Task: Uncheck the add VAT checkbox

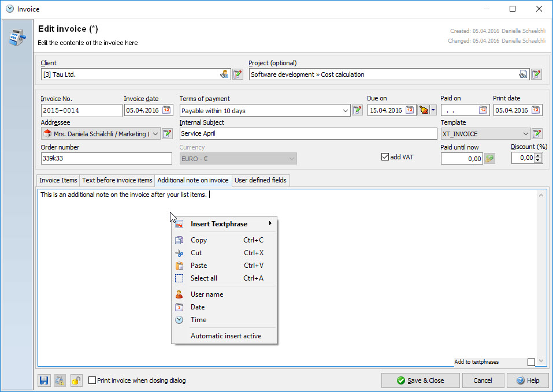Action: point(385,157)
